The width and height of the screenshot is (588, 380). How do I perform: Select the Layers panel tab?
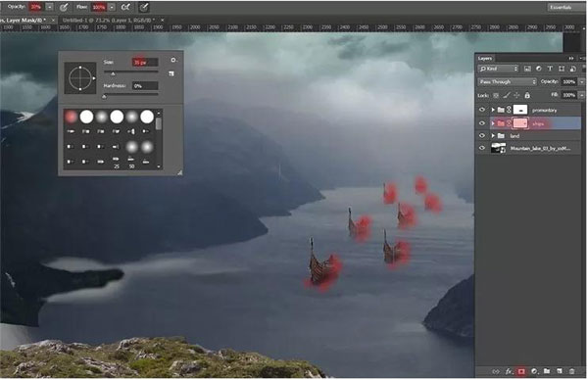tap(485, 58)
